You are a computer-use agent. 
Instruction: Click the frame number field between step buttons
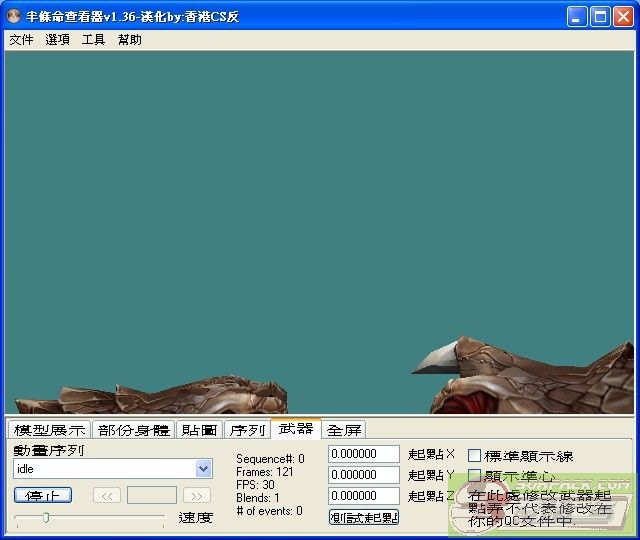pyautogui.click(x=152, y=495)
